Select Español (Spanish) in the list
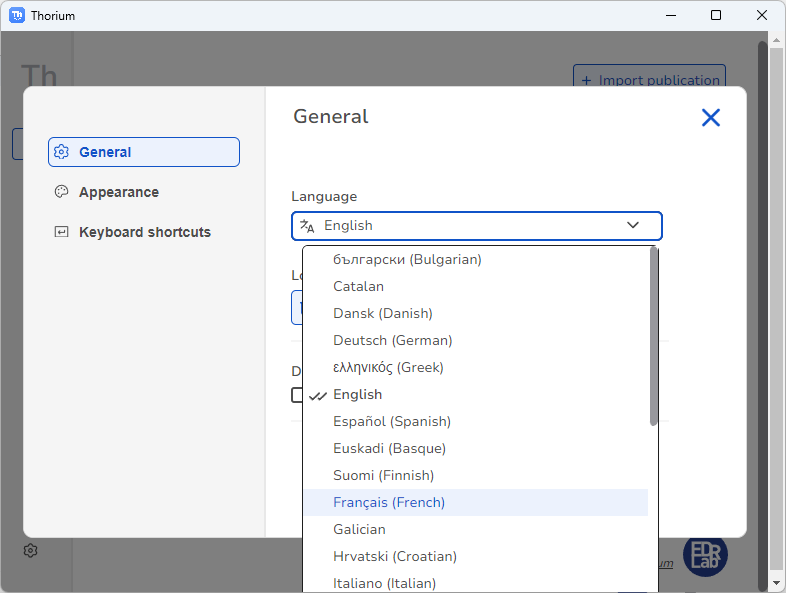Screen dimensions: 786x593 pyautogui.click(x=391, y=421)
